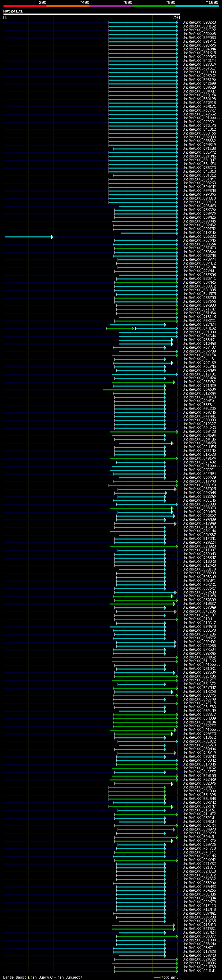Select the UniRef100_C6W4C8 label
Screen dimensions: 222x980
[199, 432]
